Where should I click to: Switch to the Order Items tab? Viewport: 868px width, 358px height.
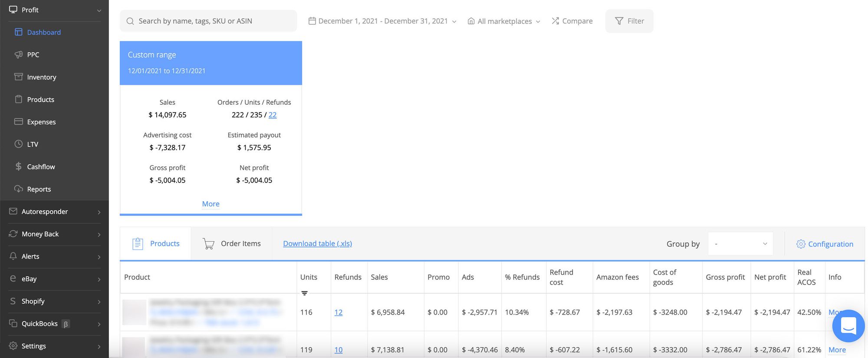pos(232,244)
